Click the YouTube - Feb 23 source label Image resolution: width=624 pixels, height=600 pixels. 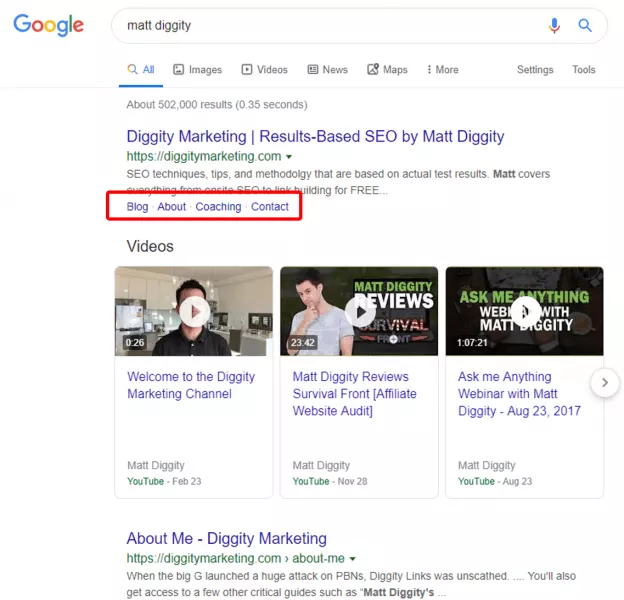pyautogui.click(x=164, y=481)
